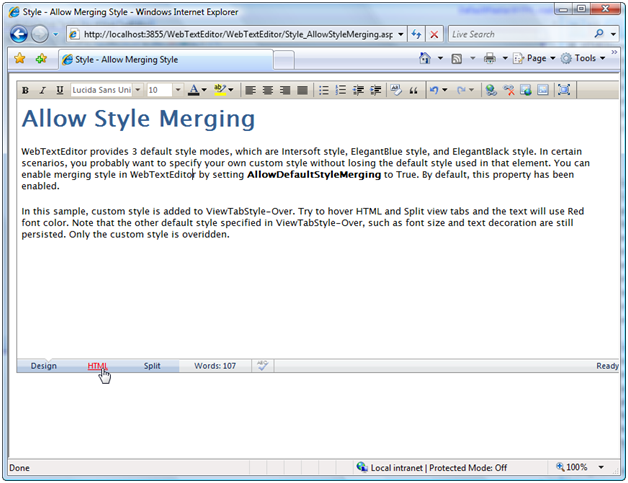Toggle underline formatting in editor toolbar
Image resolution: width=628 pixels, height=483 pixels.
pos(59,90)
